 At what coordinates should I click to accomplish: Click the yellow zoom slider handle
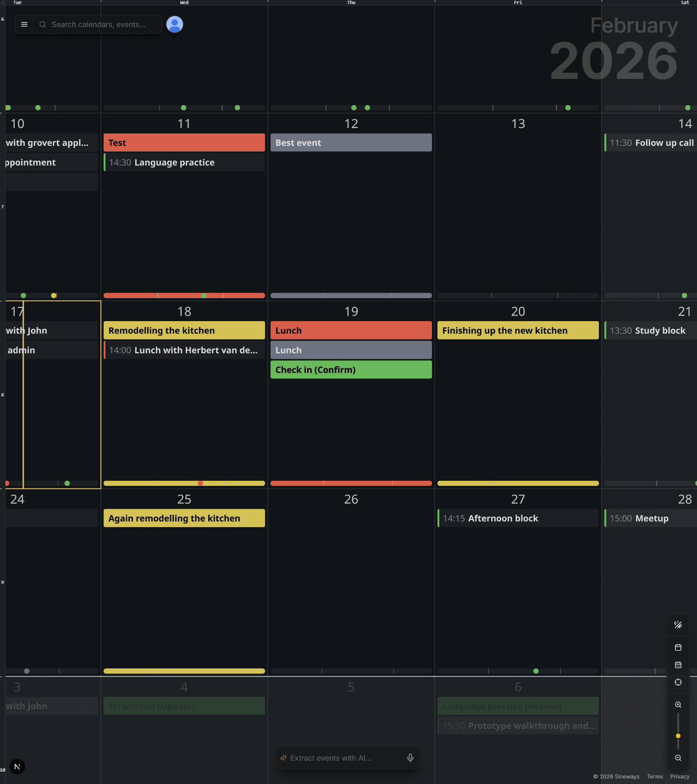(678, 736)
